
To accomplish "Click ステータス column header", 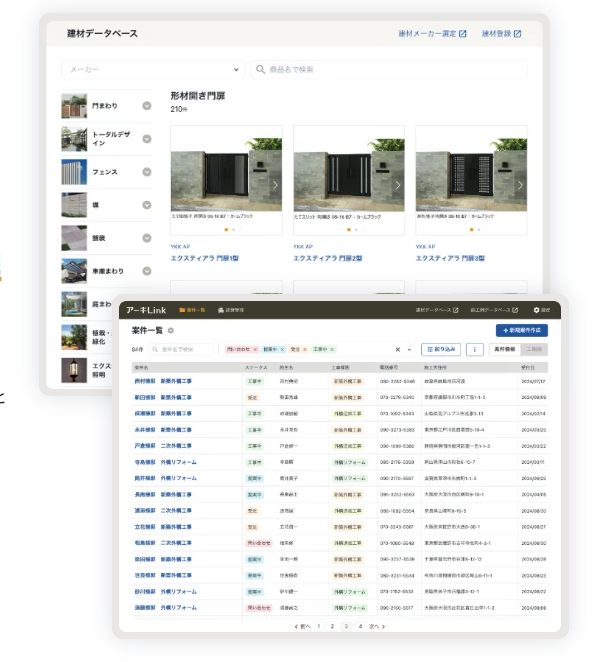I will pos(256,368).
